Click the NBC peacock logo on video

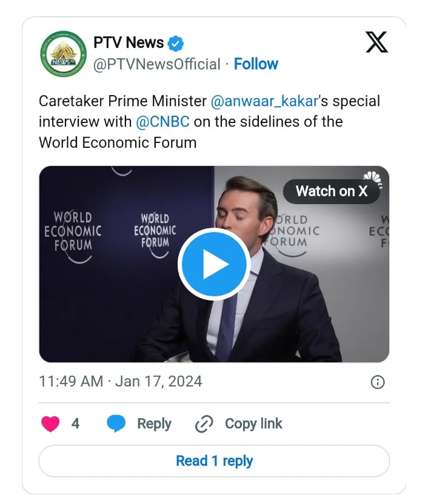(370, 176)
